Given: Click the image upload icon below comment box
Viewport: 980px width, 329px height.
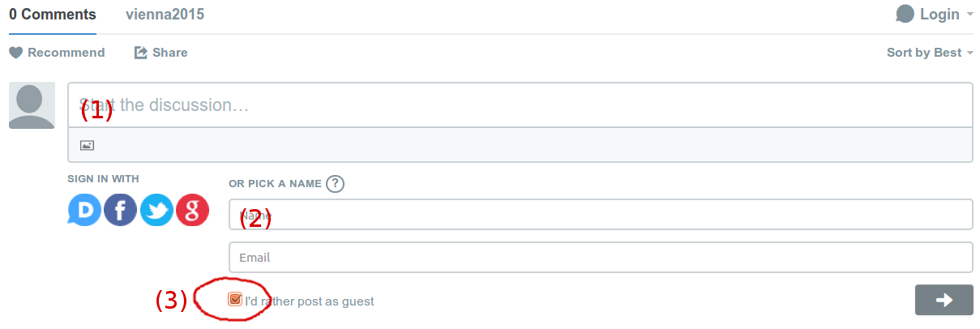Looking at the screenshot, I should tap(88, 145).
